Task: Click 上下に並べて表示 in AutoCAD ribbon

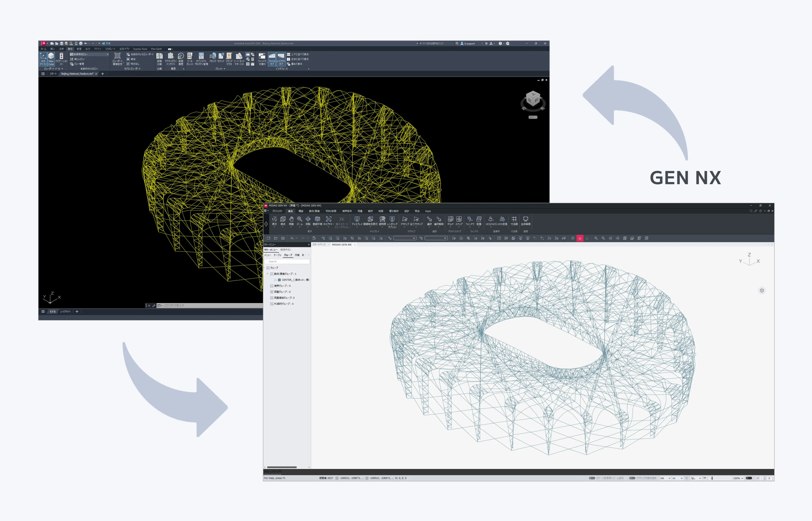Action: point(298,54)
